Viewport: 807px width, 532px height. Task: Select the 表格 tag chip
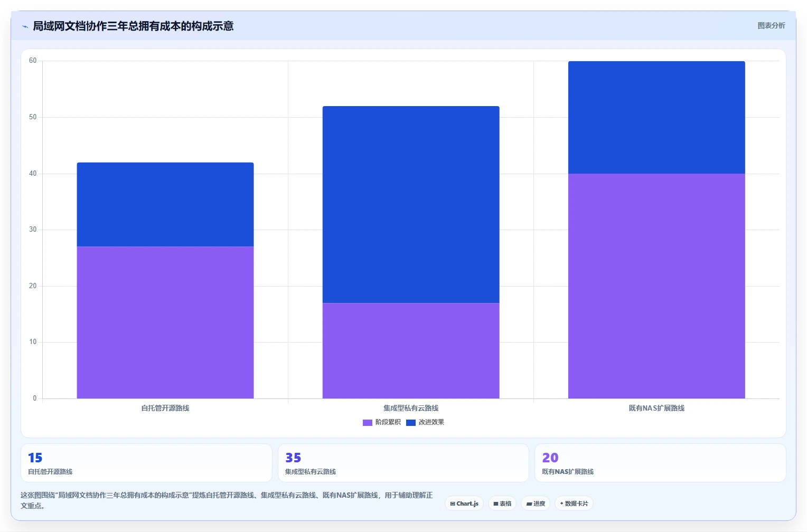pyautogui.click(x=502, y=503)
